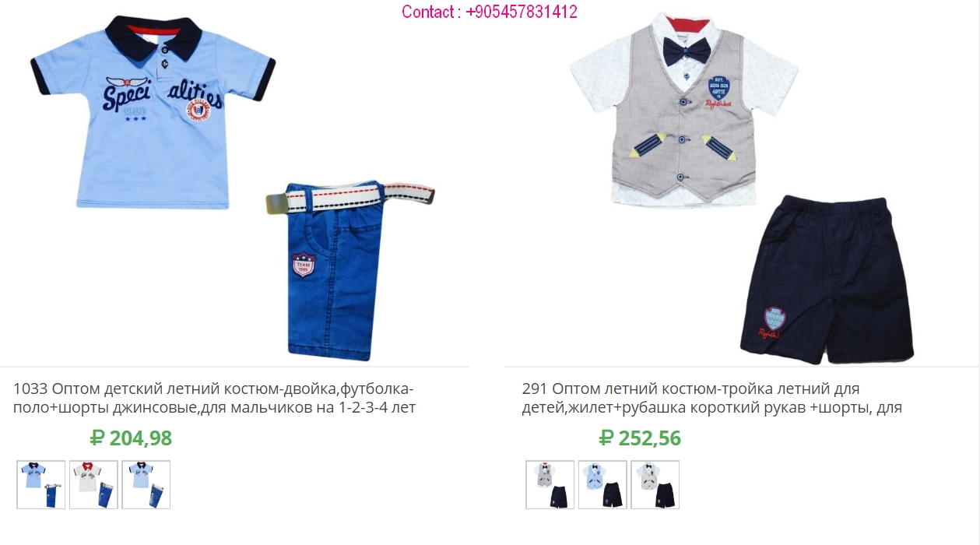
Task: Open the large blue polo shirt image
Action: tap(153, 111)
